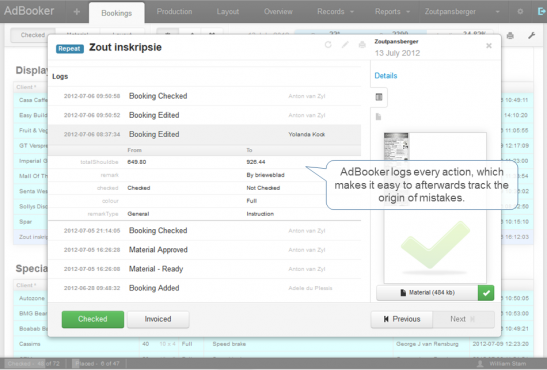Click the By brieweblad remark value
This screenshot has width=547, height=370.
pyautogui.click(x=265, y=175)
